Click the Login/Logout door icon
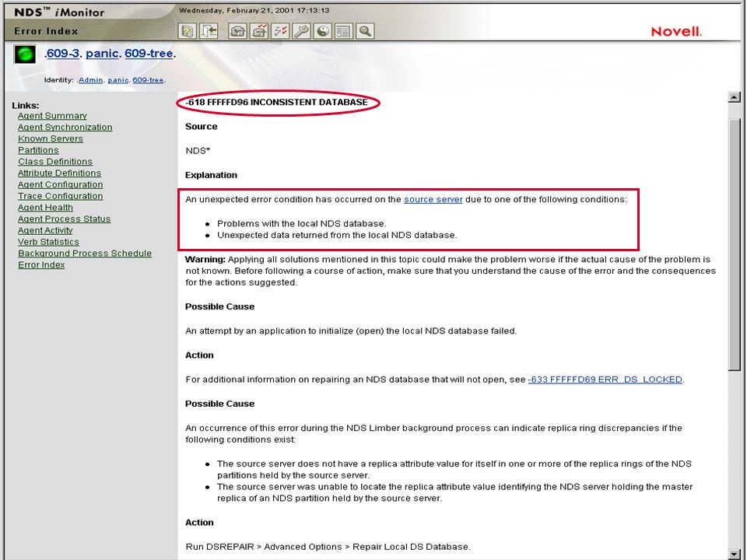Screen dimensions: 747x560 tap(209, 31)
